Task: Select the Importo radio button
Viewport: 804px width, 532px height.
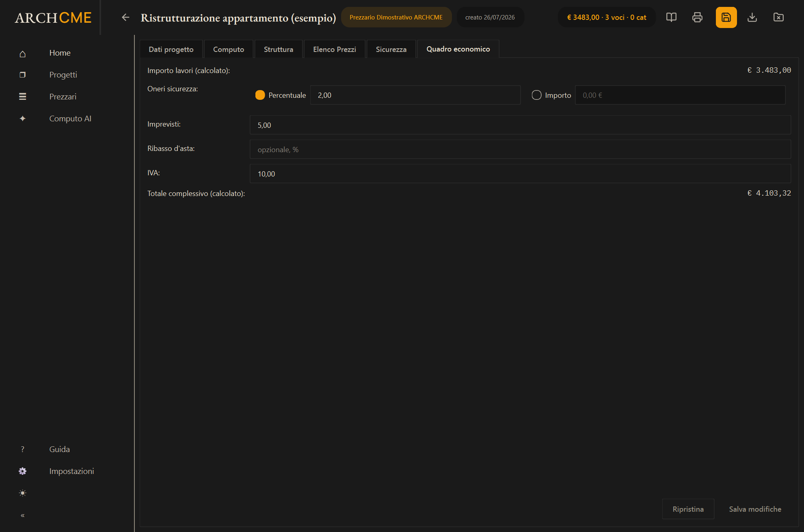Action: point(536,95)
